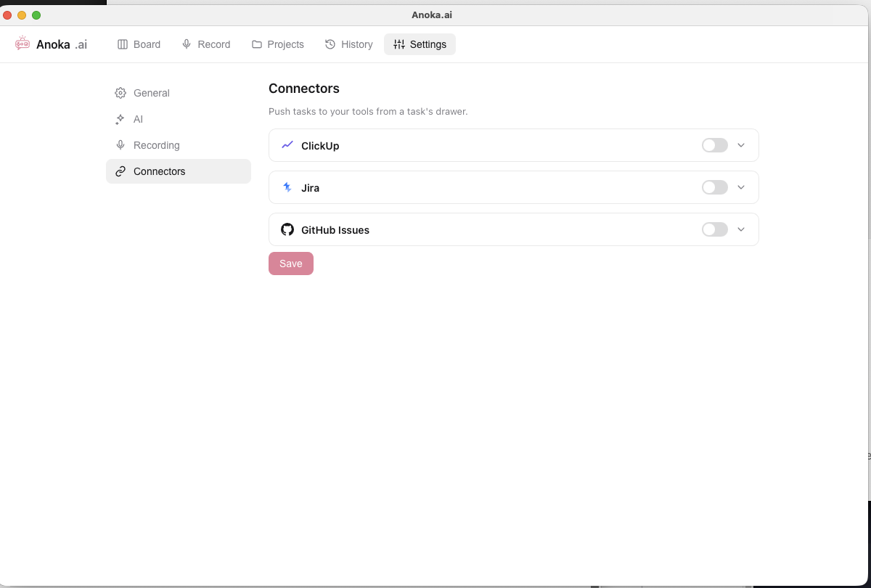Click the 'Push tasks to your tools' description
The height and width of the screenshot is (588, 871).
coord(368,112)
